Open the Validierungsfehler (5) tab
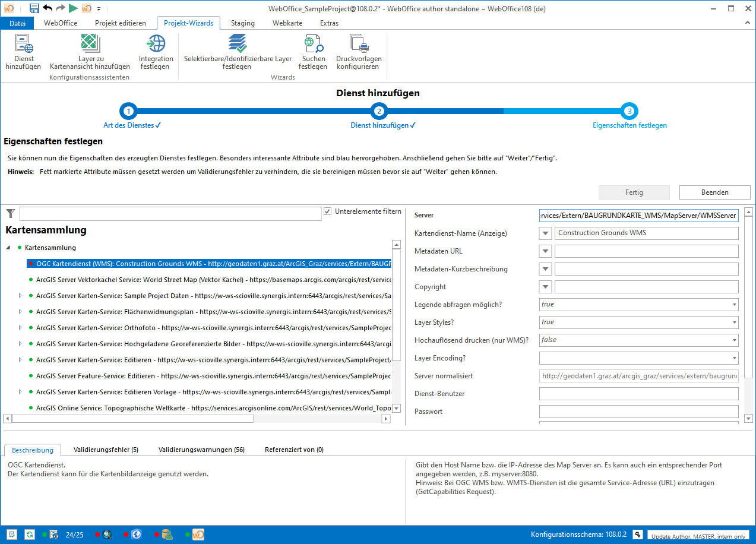Screen dimensions: 756x544 pos(106,450)
